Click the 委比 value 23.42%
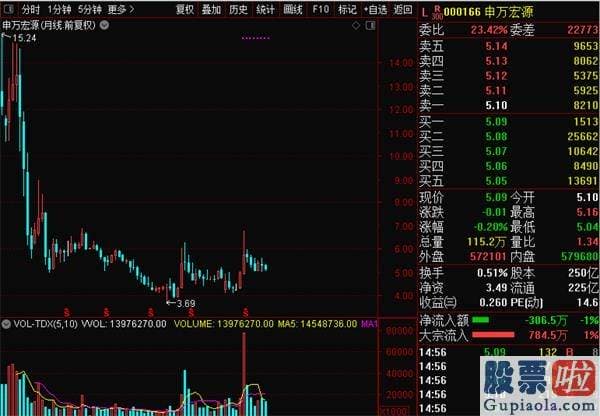 489,30
